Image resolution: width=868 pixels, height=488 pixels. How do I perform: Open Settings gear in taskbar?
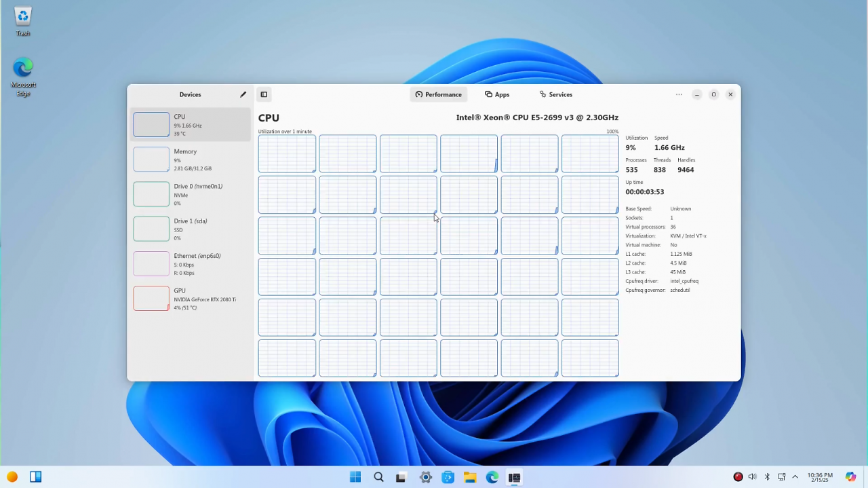[x=425, y=477]
